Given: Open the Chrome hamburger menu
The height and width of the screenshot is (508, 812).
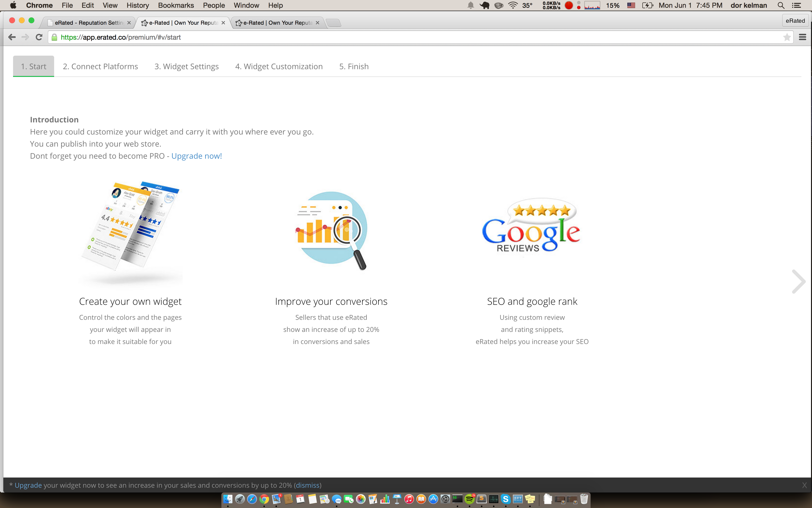Looking at the screenshot, I should [802, 37].
